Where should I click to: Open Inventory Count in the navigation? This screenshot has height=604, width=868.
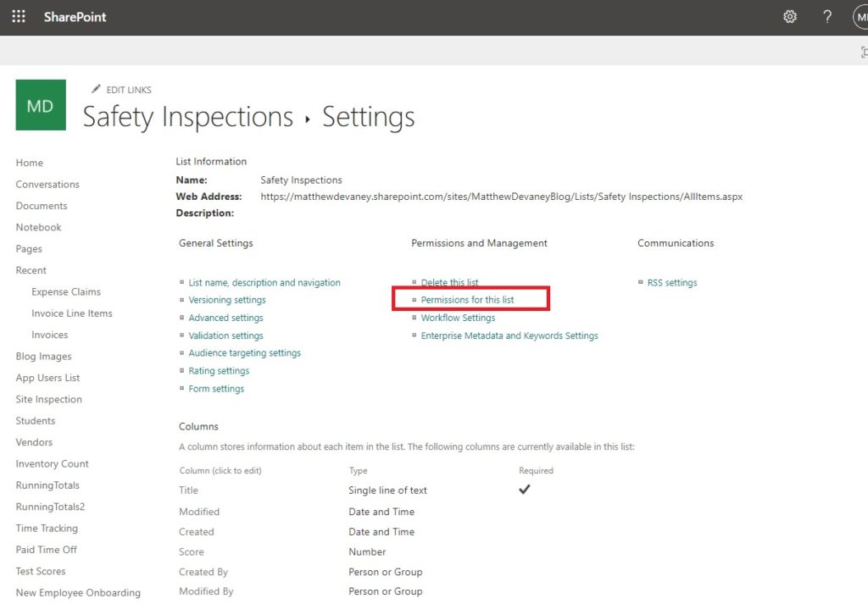[x=52, y=464]
